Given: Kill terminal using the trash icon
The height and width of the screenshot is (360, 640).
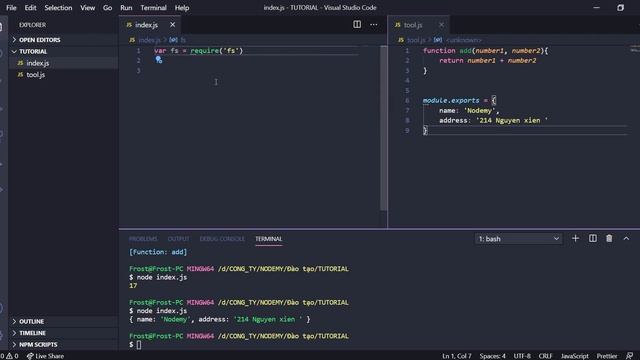Looking at the screenshot, I should [609, 238].
